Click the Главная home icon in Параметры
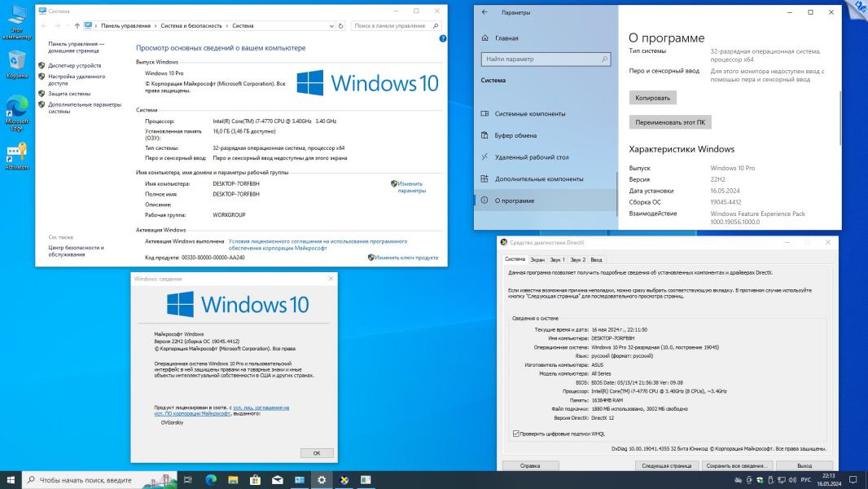This screenshot has width=868, height=489. pos(485,38)
